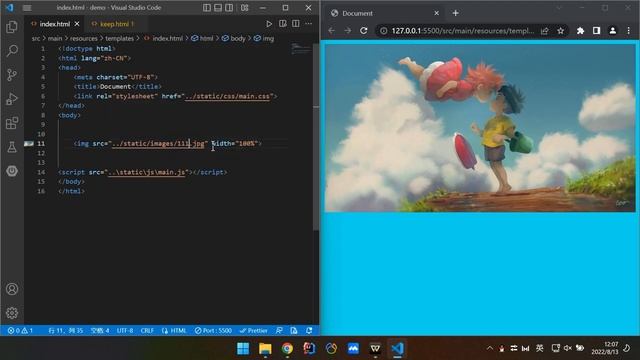This screenshot has width=640, height=360.
Task: Open the browser profile icon
Action: click(613, 31)
